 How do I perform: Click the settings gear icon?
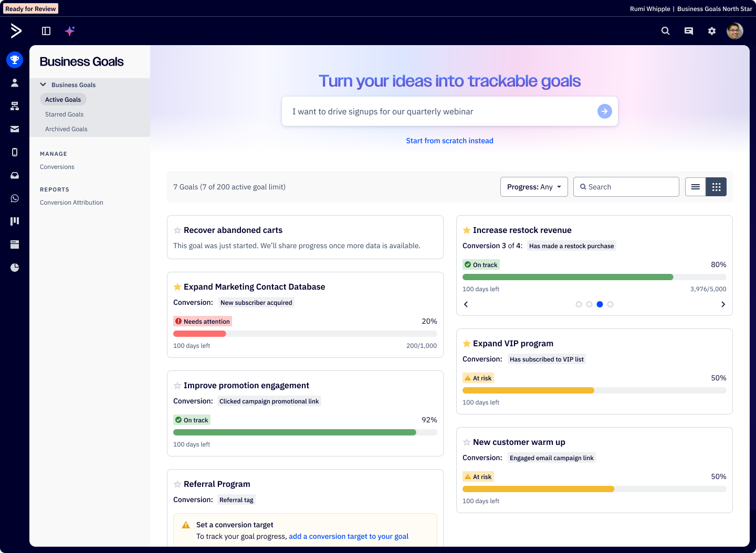click(x=712, y=31)
